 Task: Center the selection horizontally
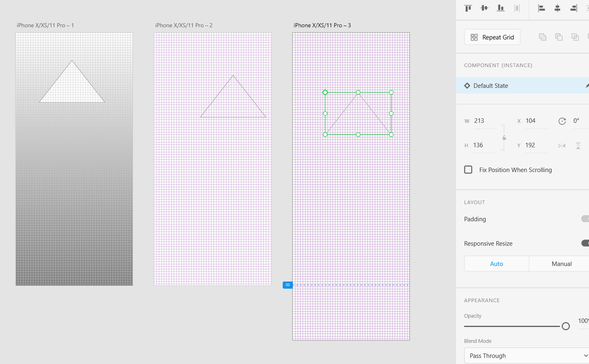[558, 8]
